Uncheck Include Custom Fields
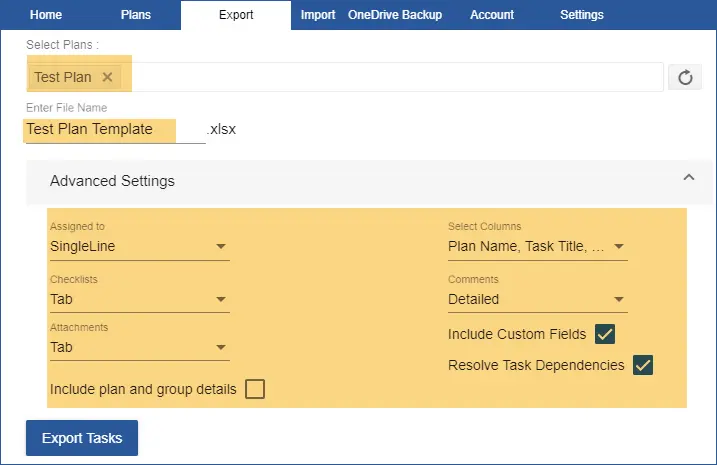 (604, 334)
